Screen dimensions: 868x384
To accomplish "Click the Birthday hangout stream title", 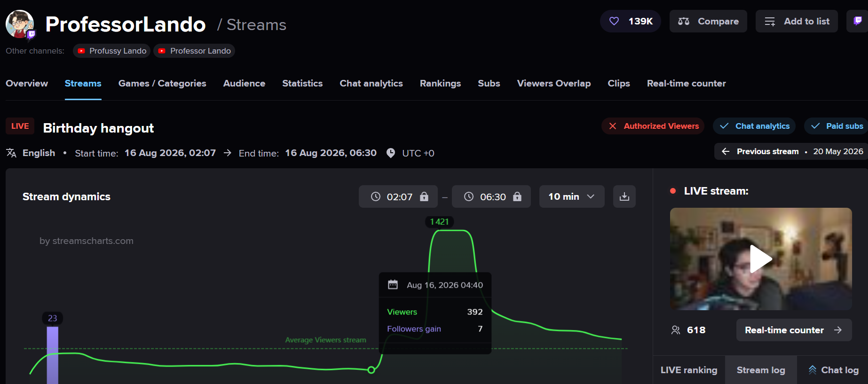I will click(98, 128).
